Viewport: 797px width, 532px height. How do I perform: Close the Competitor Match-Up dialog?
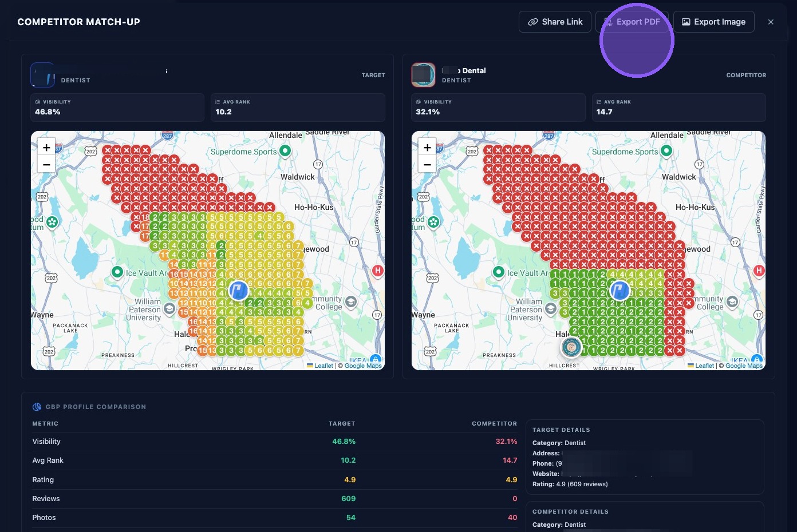coord(771,22)
